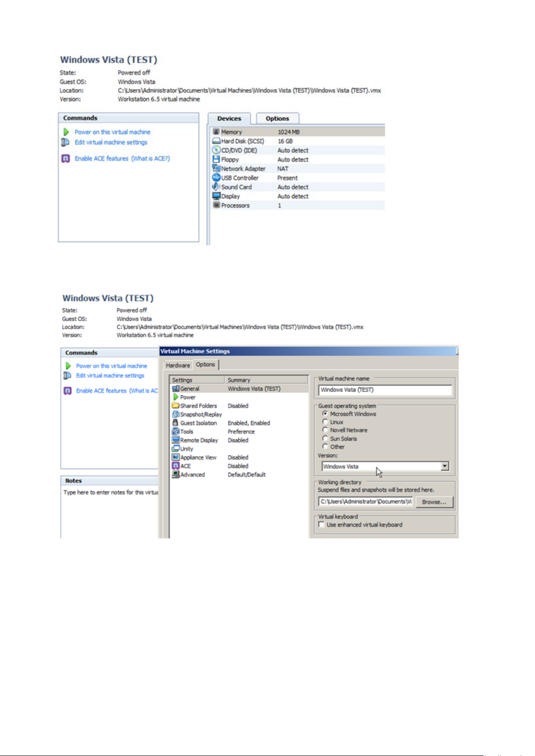Click the Tools setting icon
Viewport: 535px width, 756px height.
(x=176, y=431)
